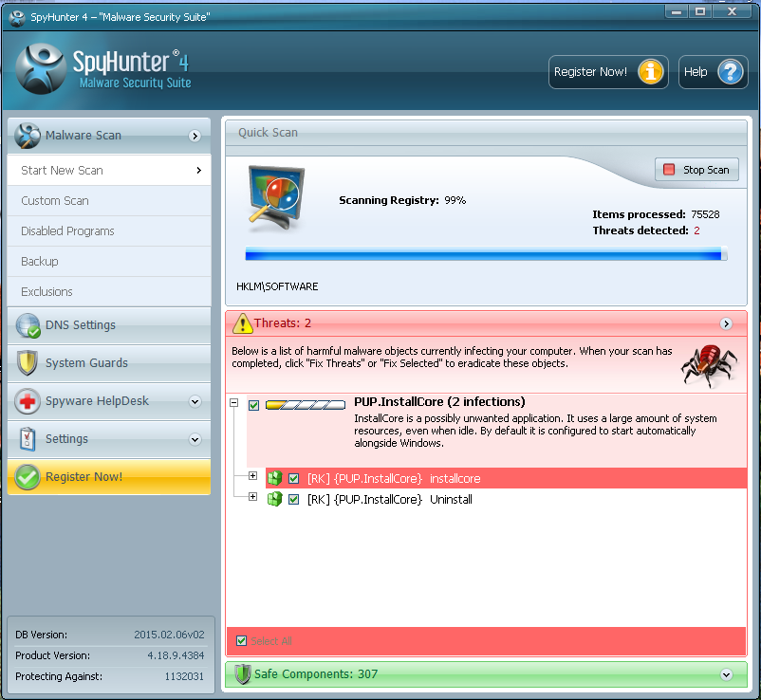The height and width of the screenshot is (700, 761).
Task: Uncheck the Uninstall infection checkbox
Action: pyautogui.click(x=293, y=499)
